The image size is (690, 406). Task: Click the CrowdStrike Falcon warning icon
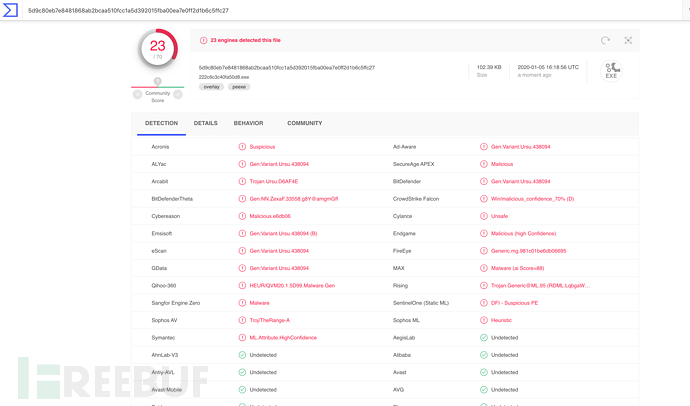484,199
